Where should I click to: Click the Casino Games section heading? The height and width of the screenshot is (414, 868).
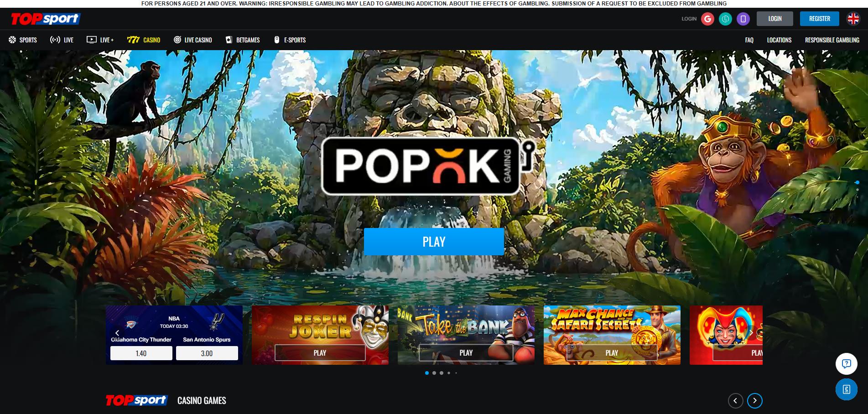[x=202, y=401]
